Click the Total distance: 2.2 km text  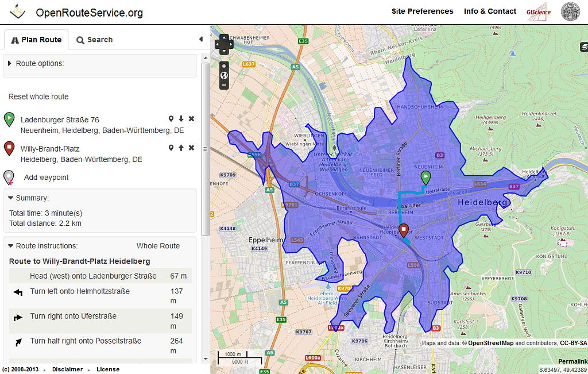(x=45, y=223)
